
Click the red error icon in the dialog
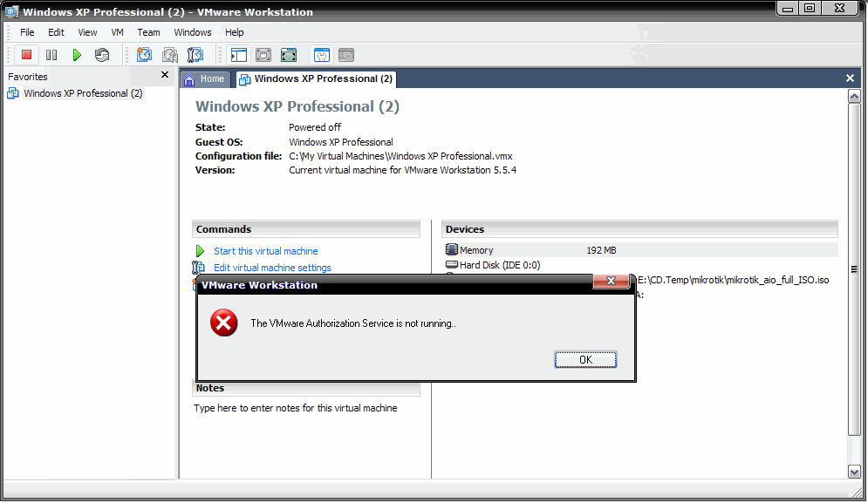click(x=223, y=323)
